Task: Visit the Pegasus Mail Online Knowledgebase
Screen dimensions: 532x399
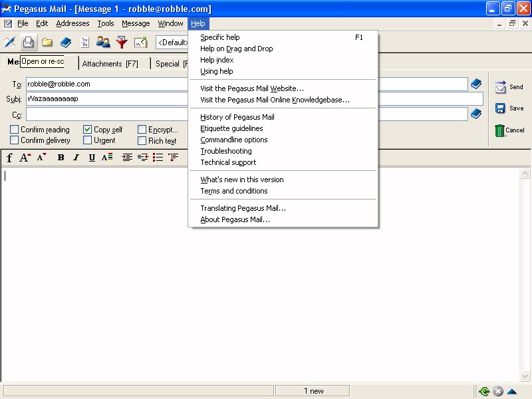Action: click(x=283, y=100)
